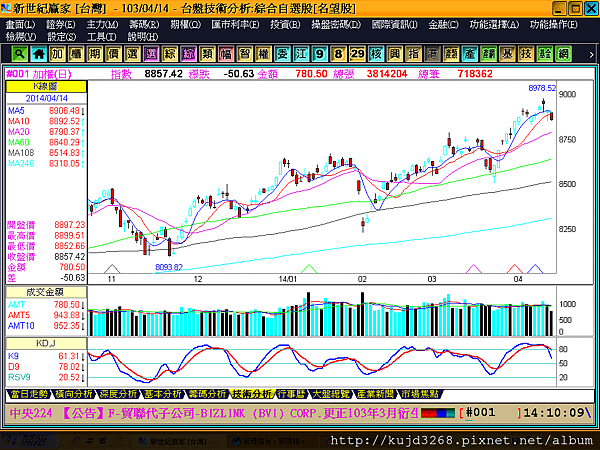Open the 工具(T) menu
Image resolution: width=600 pixels, height=450 pixels.
pyautogui.click(x=101, y=37)
